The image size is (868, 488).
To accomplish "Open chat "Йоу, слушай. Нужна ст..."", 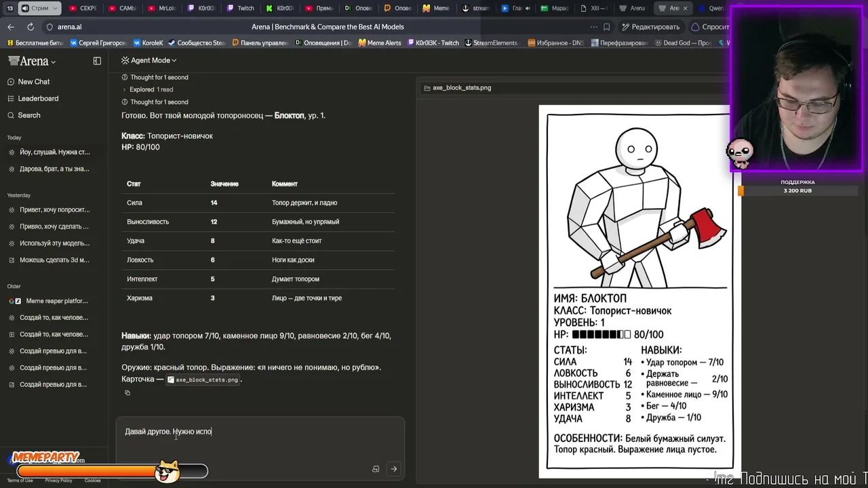I will coord(54,152).
